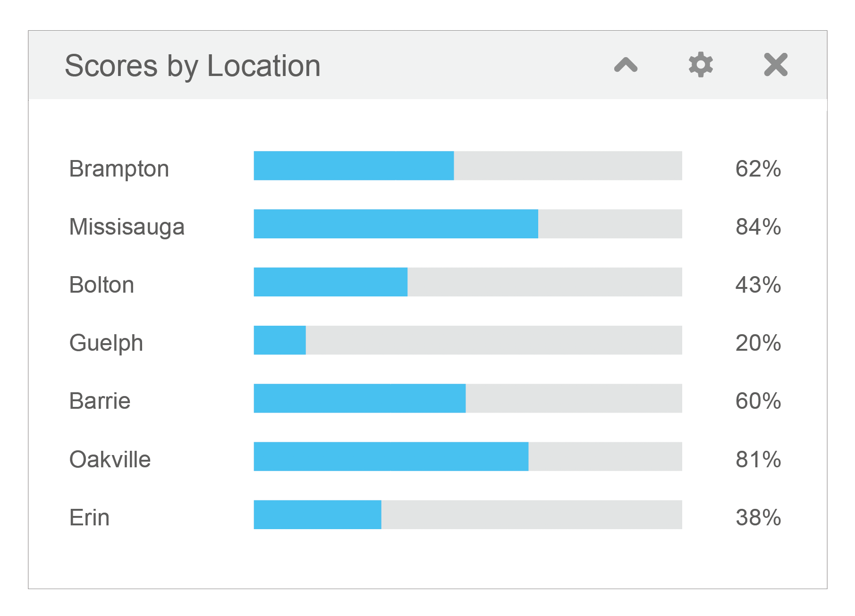Click the Scores by Location title
Viewport: 855px width, 616px height.
point(193,66)
